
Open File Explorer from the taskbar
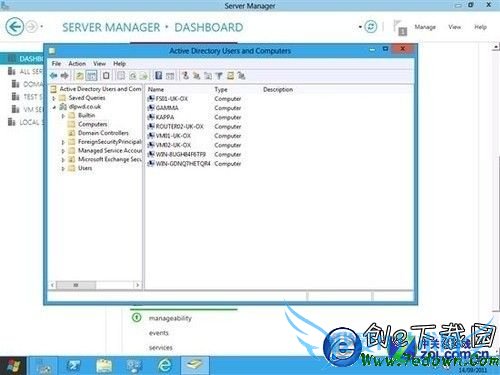(x=104, y=366)
